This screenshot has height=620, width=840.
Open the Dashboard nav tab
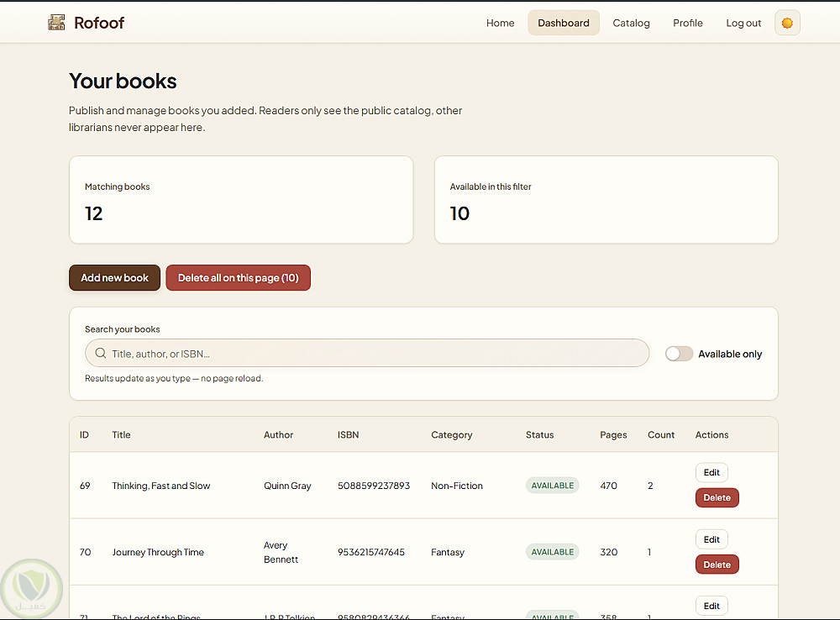click(x=564, y=24)
